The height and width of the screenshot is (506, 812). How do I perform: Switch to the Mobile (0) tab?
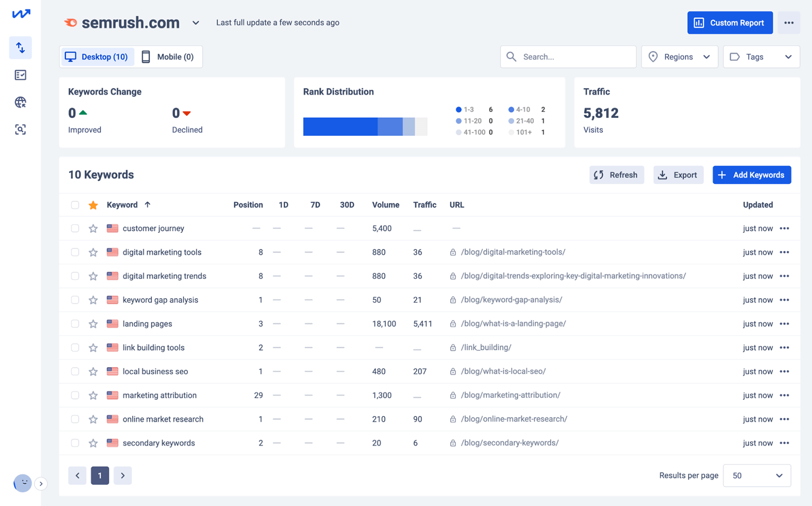pyautogui.click(x=169, y=56)
